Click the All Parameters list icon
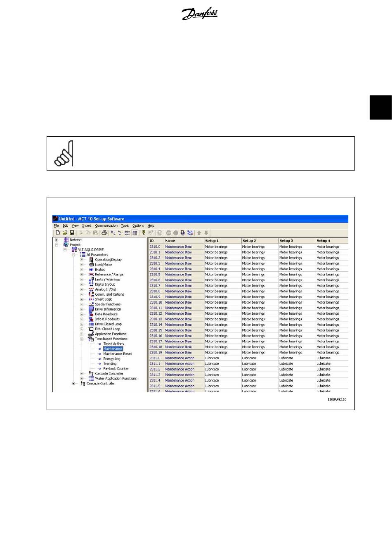 pyautogui.click(x=83, y=255)
